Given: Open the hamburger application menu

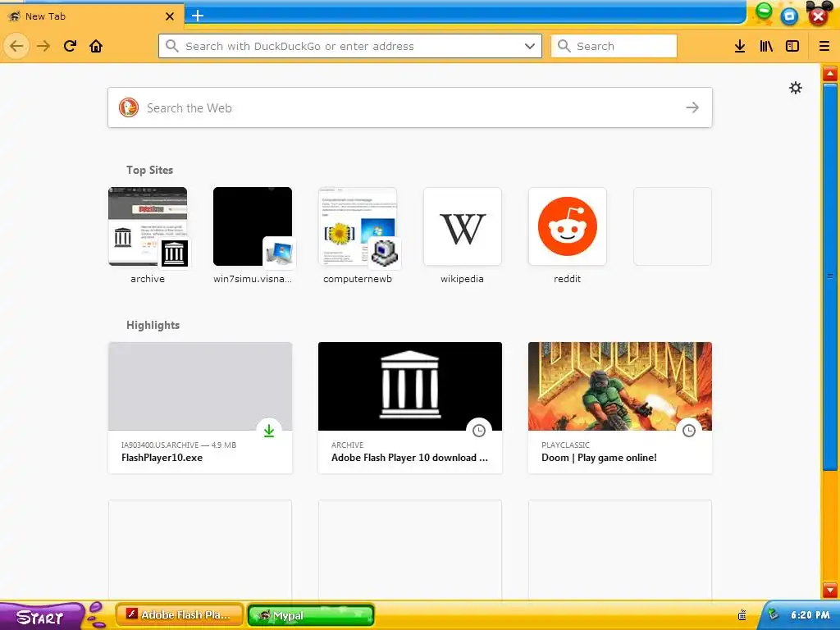Looking at the screenshot, I should [824, 46].
